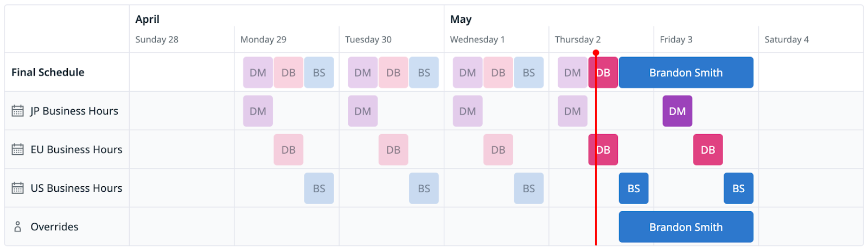Image resolution: width=868 pixels, height=252 pixels.
Task: Open the Brandon Smith override shift
Action: pyautogui.click(x=686, y=226)
